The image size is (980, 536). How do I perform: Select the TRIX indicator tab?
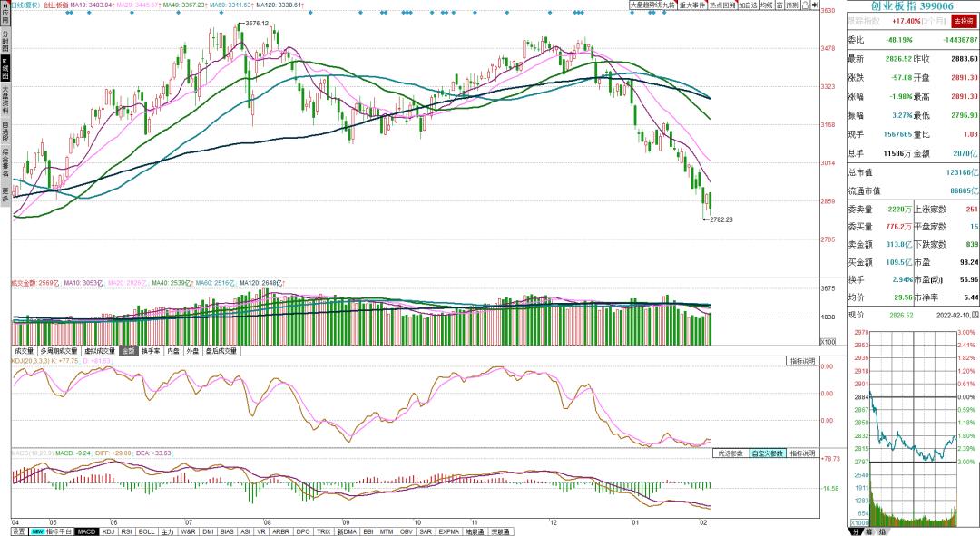point(323,531)
